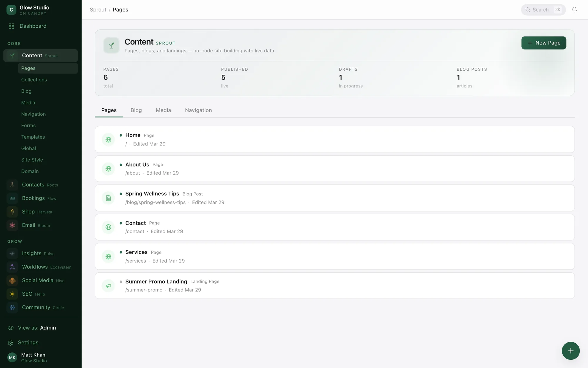Click the "Landing Page" type label
The width and height of the screenshot is (588, 368).
click(x=205, y=282)
